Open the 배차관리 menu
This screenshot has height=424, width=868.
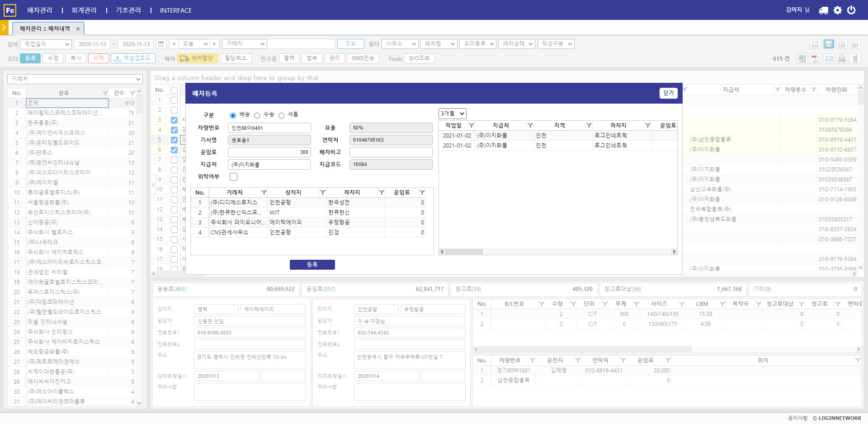coord(40,10)
